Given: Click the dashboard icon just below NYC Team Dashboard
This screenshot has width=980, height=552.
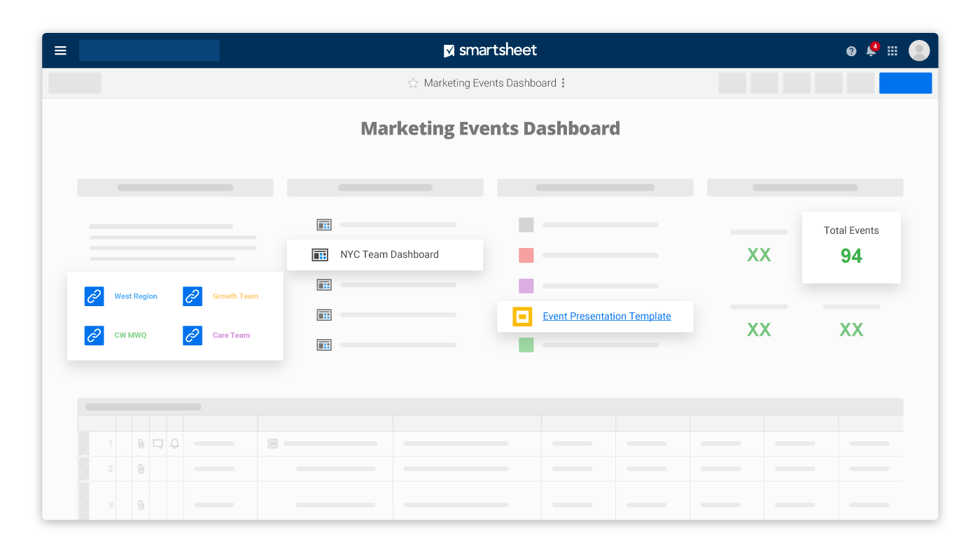Looking at the screenshot, I should click(324, 284).
